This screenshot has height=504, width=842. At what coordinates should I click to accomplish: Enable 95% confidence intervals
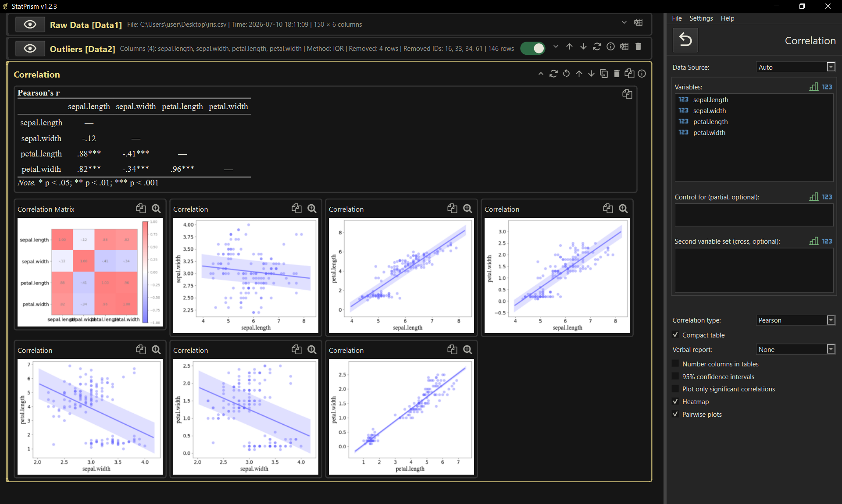[x=675, y=376]
